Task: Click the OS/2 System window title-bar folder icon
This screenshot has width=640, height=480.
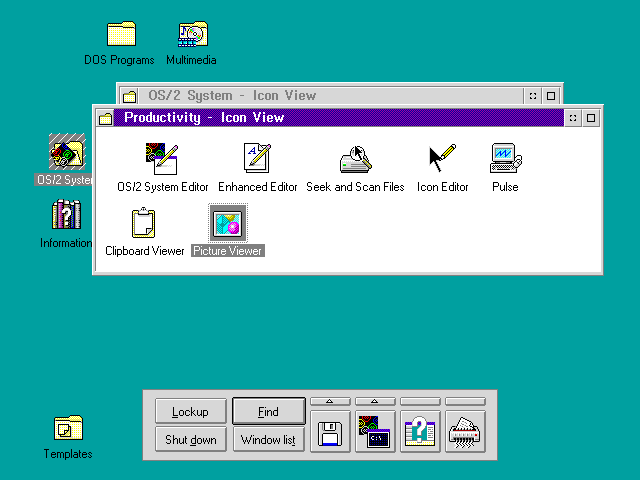Action: pos(129,96)
